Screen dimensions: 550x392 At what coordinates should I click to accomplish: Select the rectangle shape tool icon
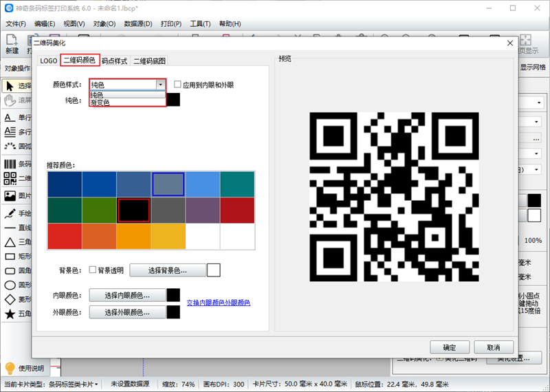[10, 257]
